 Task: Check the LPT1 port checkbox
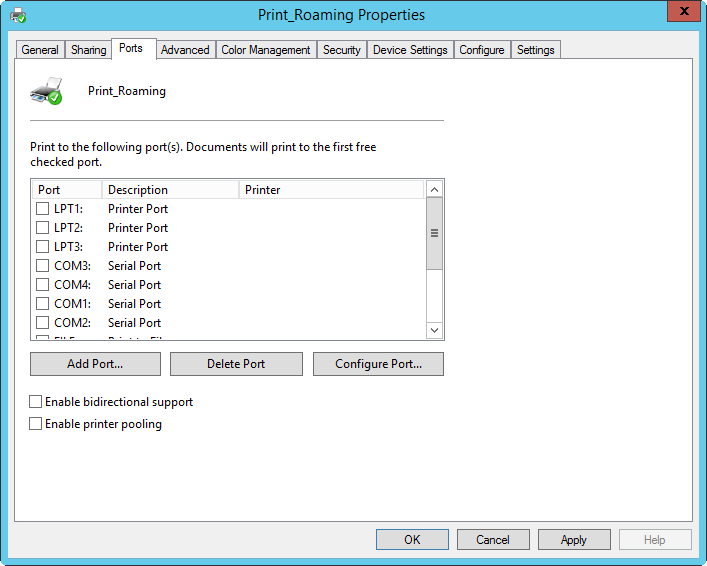pos(43,209)
